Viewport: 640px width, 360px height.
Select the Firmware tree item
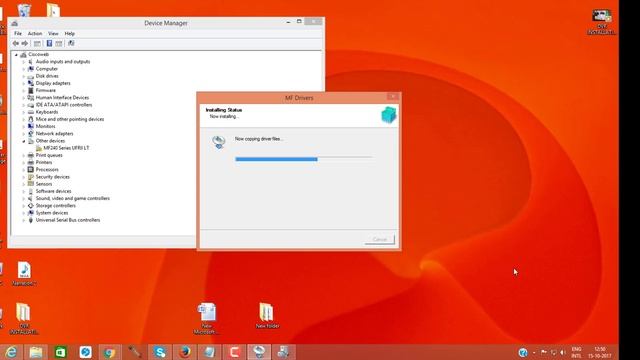[45, 91]
